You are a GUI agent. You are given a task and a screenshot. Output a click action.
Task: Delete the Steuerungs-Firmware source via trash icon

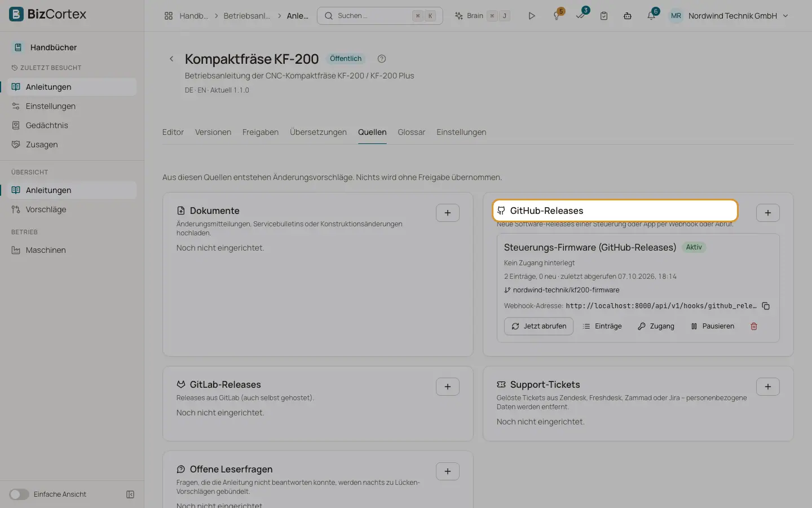754,326
